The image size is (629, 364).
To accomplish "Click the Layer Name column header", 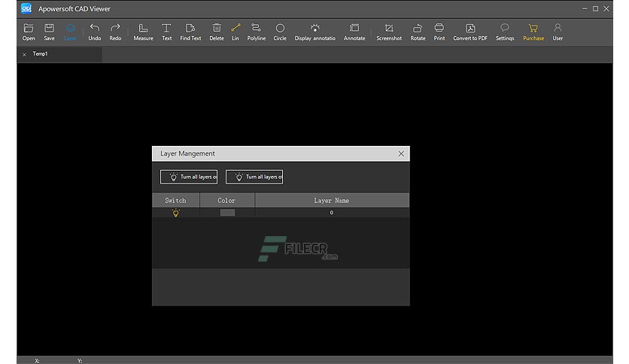I will [332, 201].
